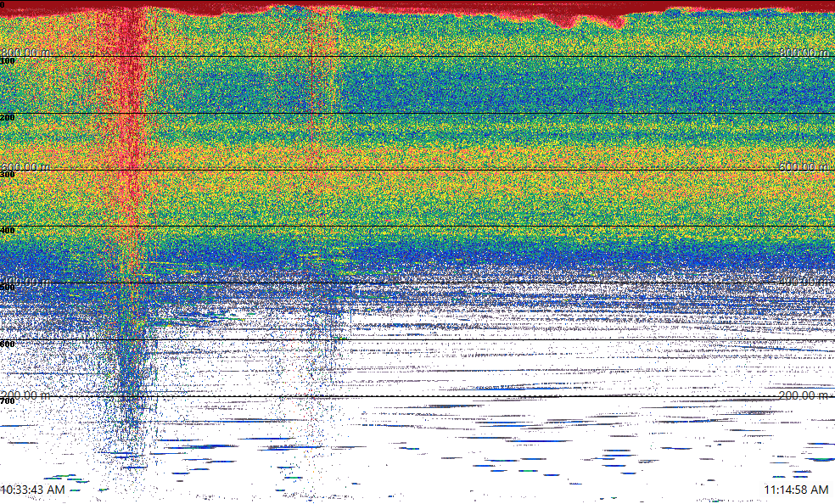This screenshot has width=835, height=504.
Task: Select the 300 depth scale label
Action: [x=8, y=175]
